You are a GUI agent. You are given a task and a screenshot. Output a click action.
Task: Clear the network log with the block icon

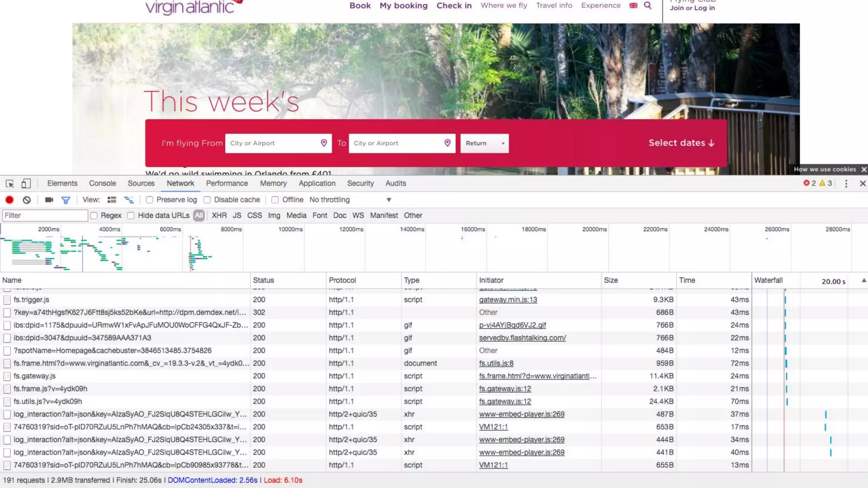pyautogui.click(x=27, y=200)
